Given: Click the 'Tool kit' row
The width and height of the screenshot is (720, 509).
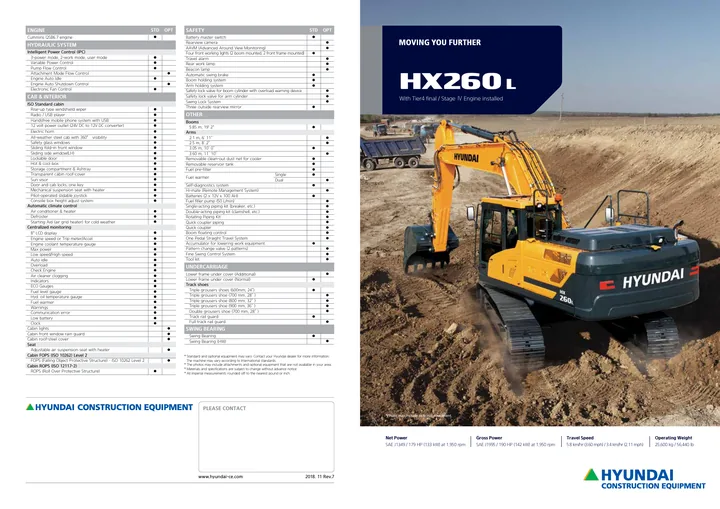Looking at the screenshot, I should [259, 259].
